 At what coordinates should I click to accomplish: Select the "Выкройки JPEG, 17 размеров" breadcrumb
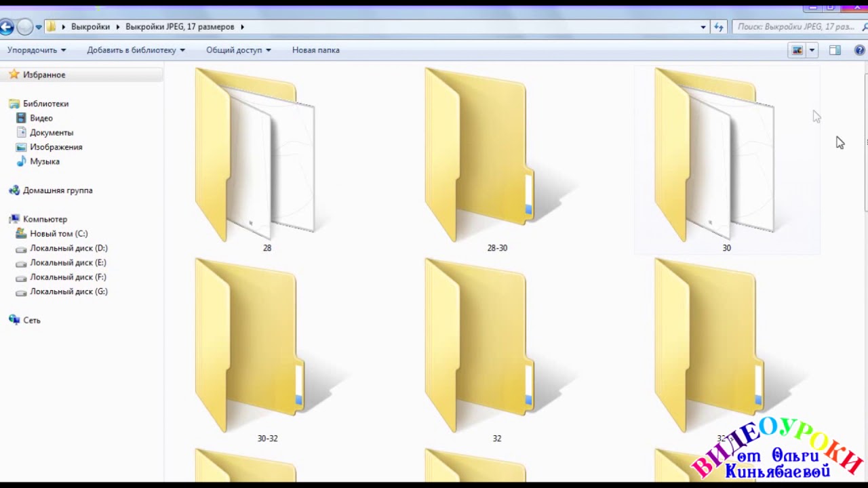click(x=180, y=27)
